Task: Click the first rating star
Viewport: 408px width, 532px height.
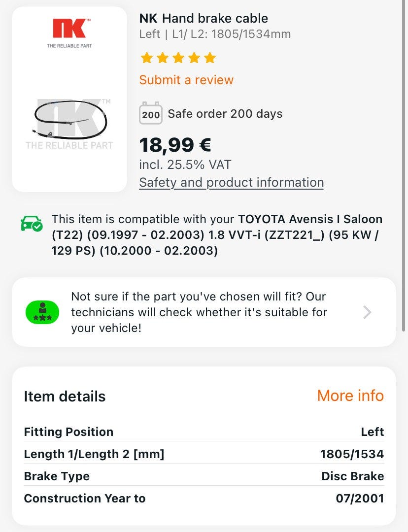Action: (146, 58)
